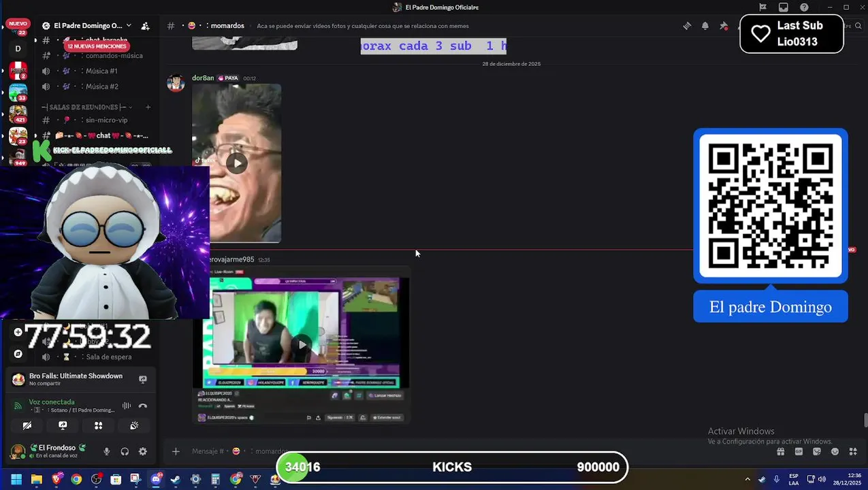The height and width of the screenshot is (490, 868).
Task: Open Discord icon in taskbar
Action: coord(156,479)
